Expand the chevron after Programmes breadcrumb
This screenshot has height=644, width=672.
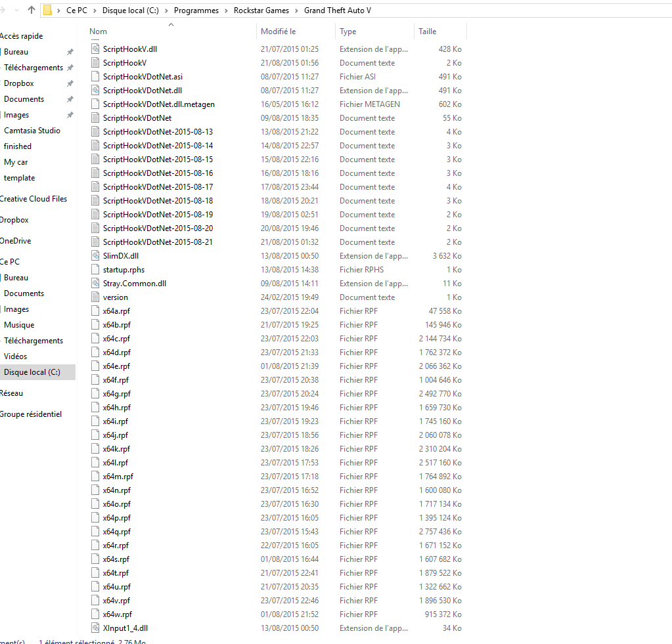(x=226, y=11)
